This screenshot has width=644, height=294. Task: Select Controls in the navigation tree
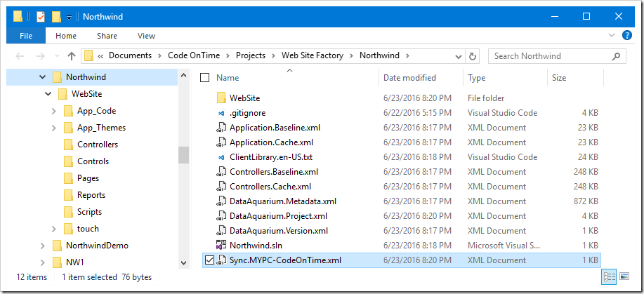93,161
